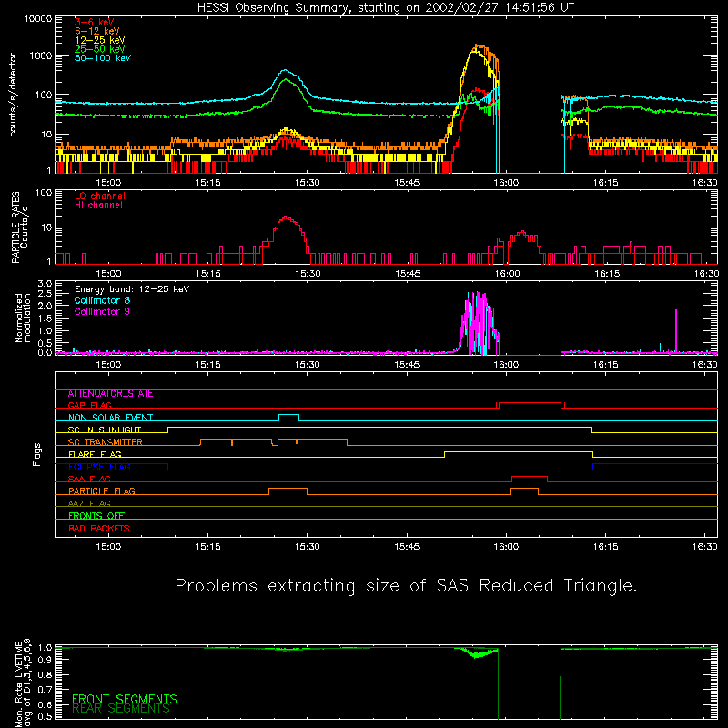
Task: Click the "PARTICLE_FLAG" label
Action: (102, 491)
